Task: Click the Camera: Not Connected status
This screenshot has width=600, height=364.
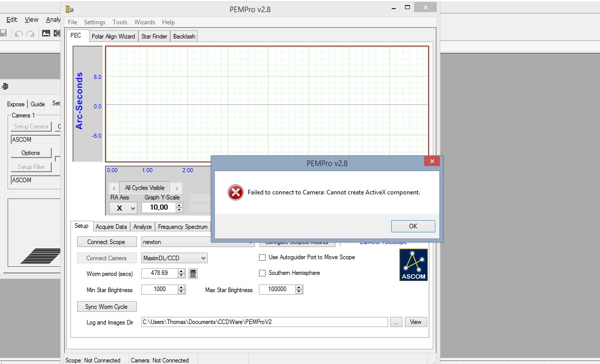Action: coord(160,360)
